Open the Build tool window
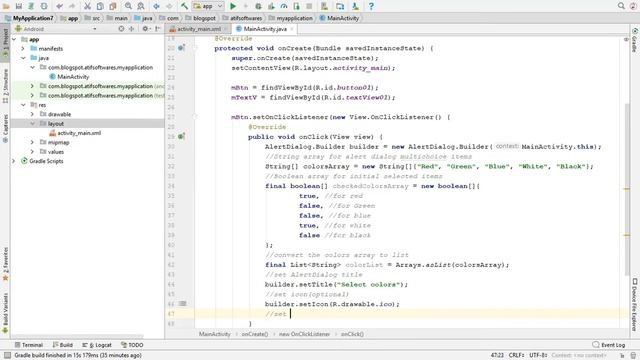 tap(62, 345)
